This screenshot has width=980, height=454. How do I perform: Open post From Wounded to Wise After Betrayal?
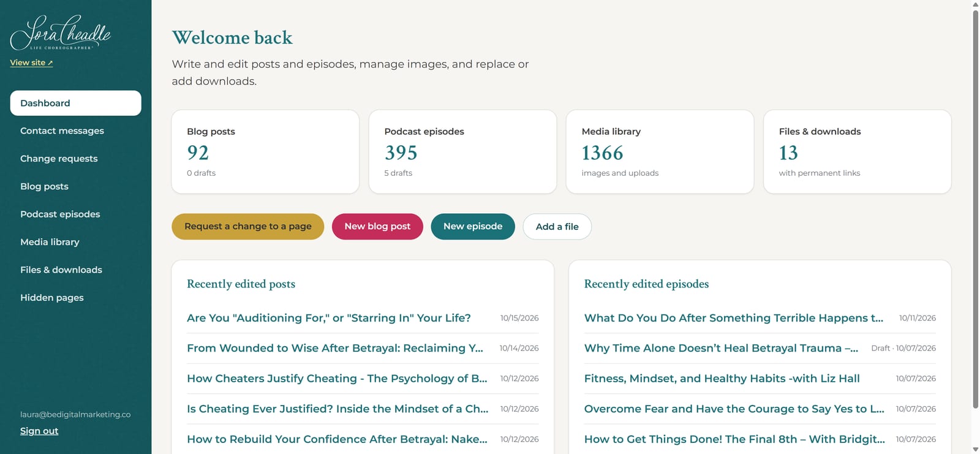[x=335, y=348]
